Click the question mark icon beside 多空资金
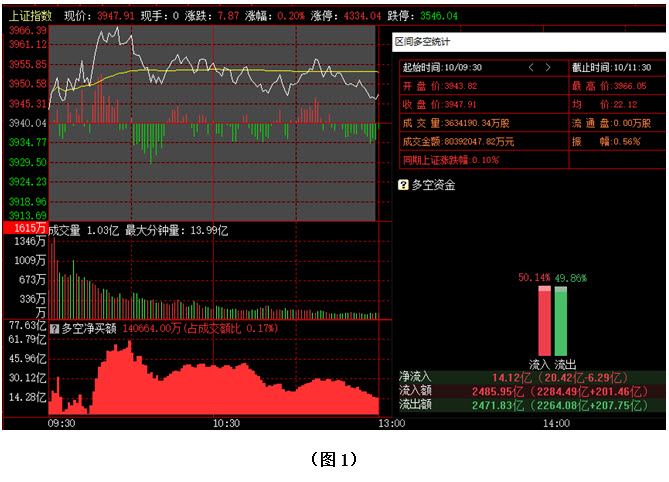 pyautogui.click(x=403, y=185)
